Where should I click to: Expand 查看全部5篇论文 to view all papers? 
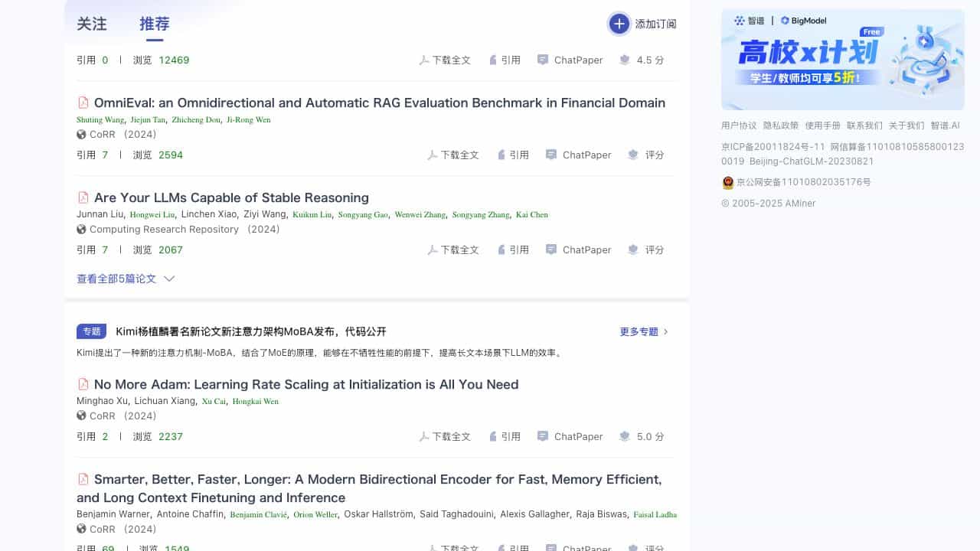point(126,279)
